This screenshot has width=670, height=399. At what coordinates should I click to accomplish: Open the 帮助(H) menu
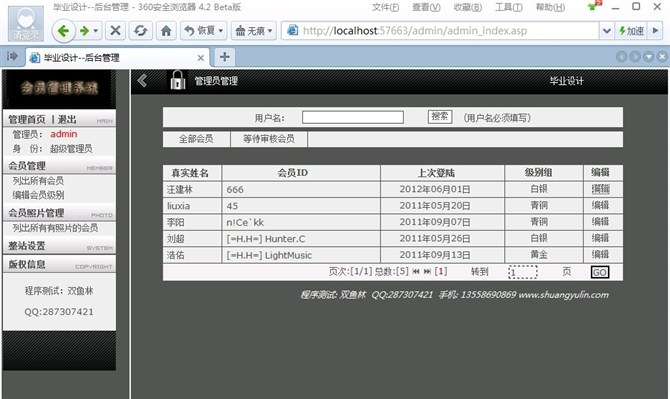tap(550, 7)
